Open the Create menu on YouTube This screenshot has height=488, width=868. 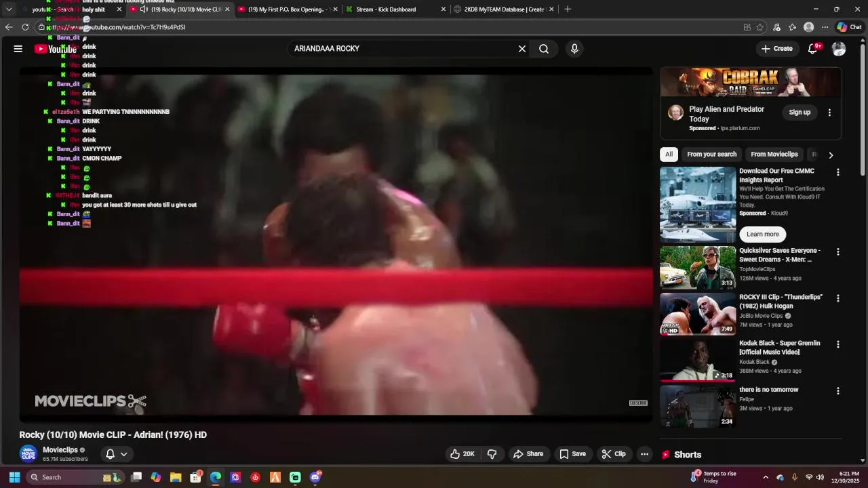pos(776,49)
